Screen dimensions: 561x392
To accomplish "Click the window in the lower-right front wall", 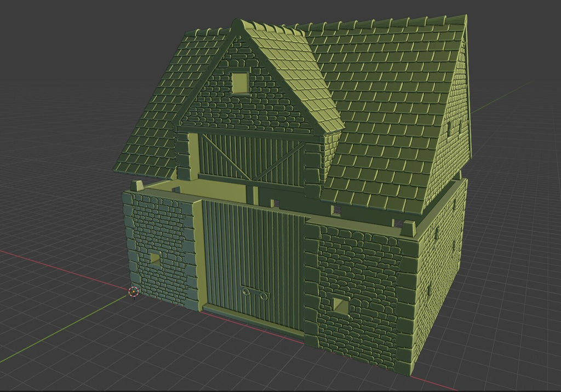I will (341, 305).
